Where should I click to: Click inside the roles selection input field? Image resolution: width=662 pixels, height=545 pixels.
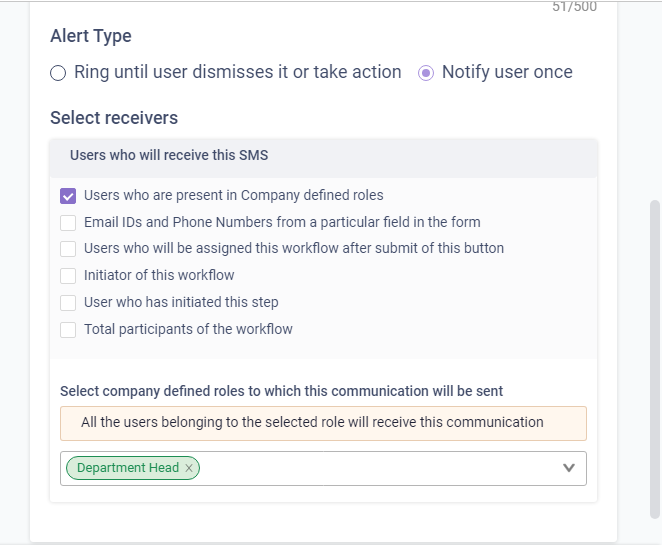380,468
